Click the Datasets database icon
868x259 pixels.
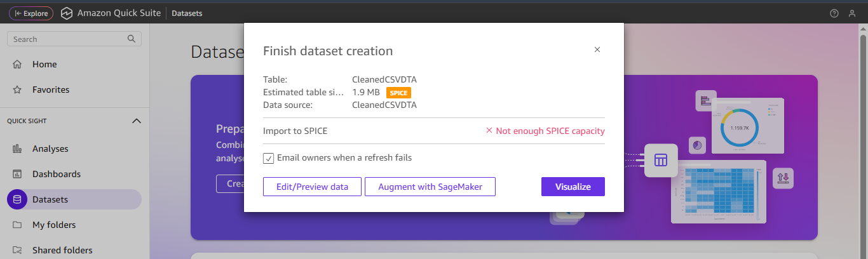(x=17, y=199)
